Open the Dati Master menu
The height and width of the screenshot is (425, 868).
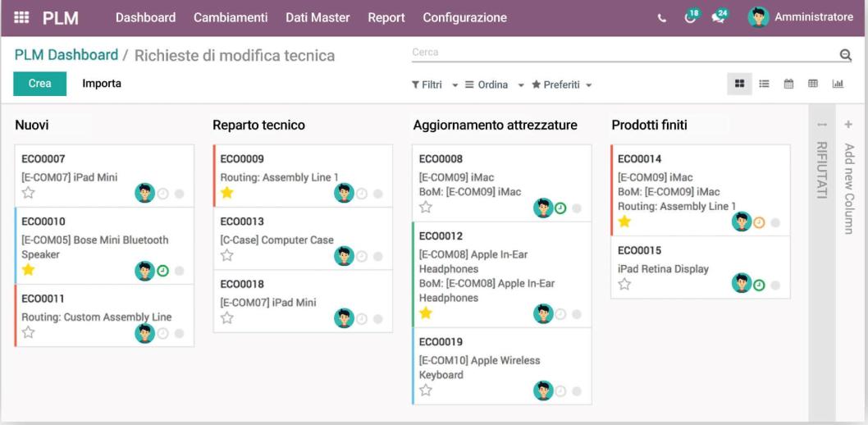tap(318, 17)
